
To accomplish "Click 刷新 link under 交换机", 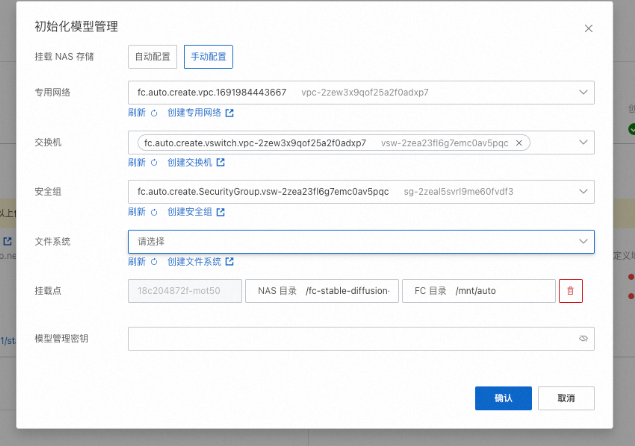I will tap(136, 162).
